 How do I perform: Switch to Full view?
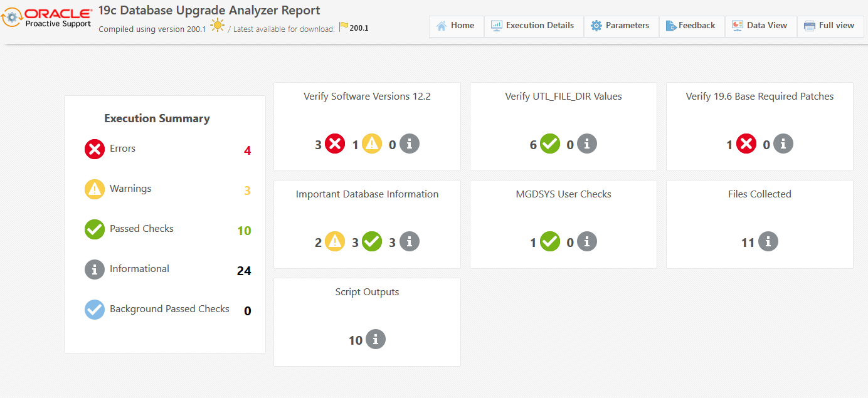[x=830, y=26]
